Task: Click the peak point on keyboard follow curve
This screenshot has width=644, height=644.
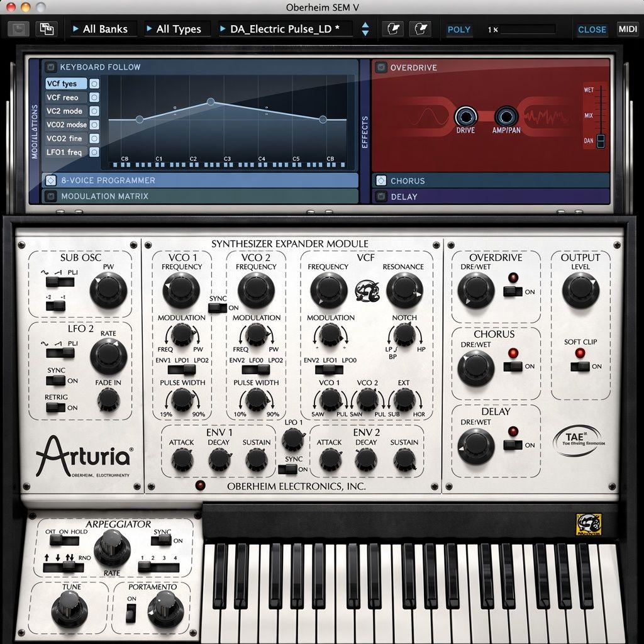Action: pyautogui.click(x=210, y=101)
